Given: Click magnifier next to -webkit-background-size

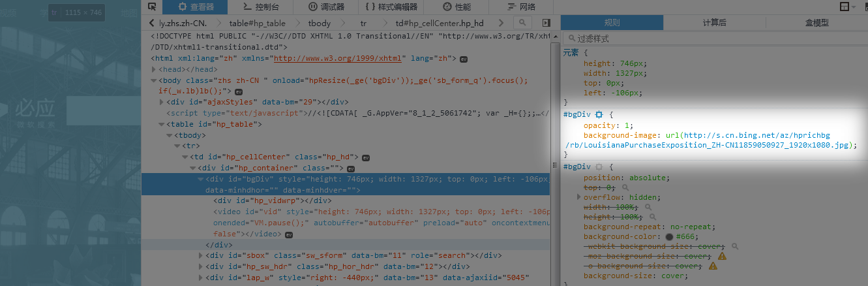Looking at the screenshot, I should pyautogui.click(x=735, y=246).
